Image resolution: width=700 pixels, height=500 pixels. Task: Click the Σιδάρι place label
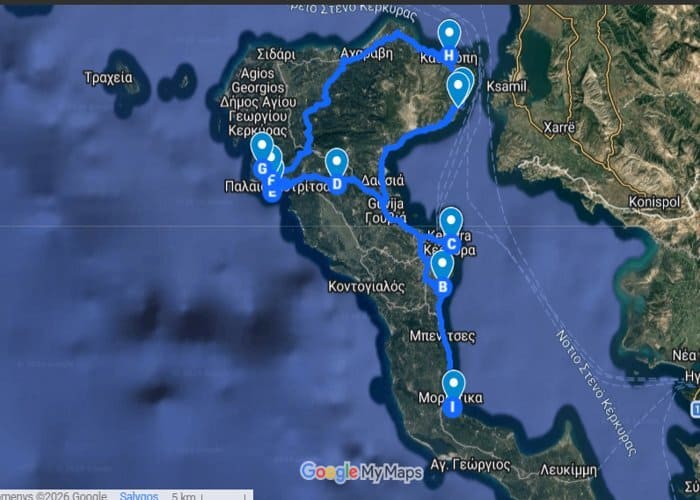click(x=276, y=55)
